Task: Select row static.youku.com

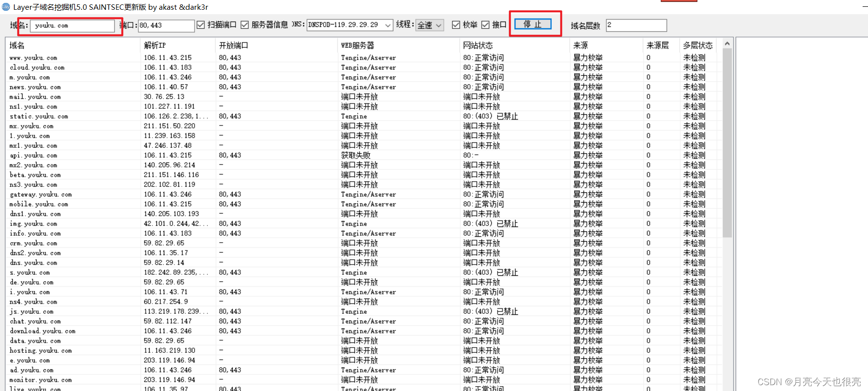Action: (364, 116)
